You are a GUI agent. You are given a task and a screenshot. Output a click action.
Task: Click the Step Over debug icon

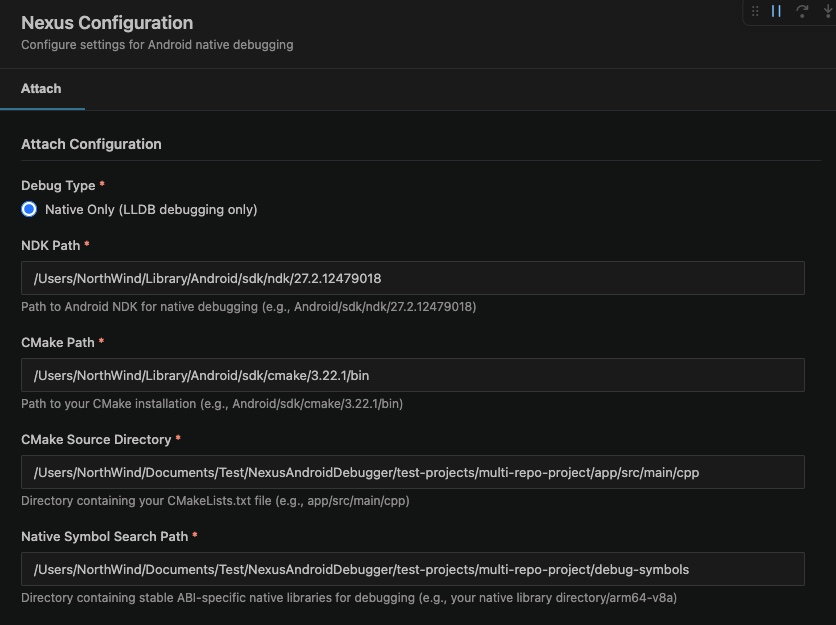[802, 11]
